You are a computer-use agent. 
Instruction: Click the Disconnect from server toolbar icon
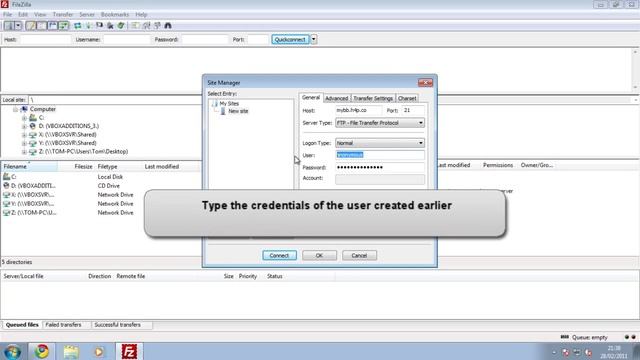(x=110, y=26)
